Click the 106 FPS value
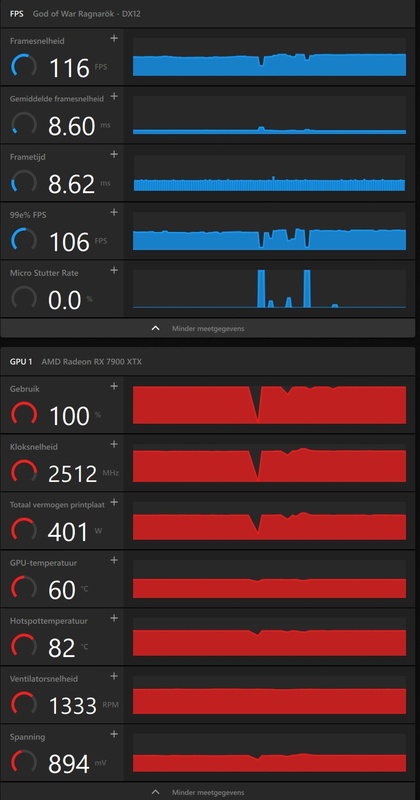Screen dimensions: 420x800 click(69, 242)
